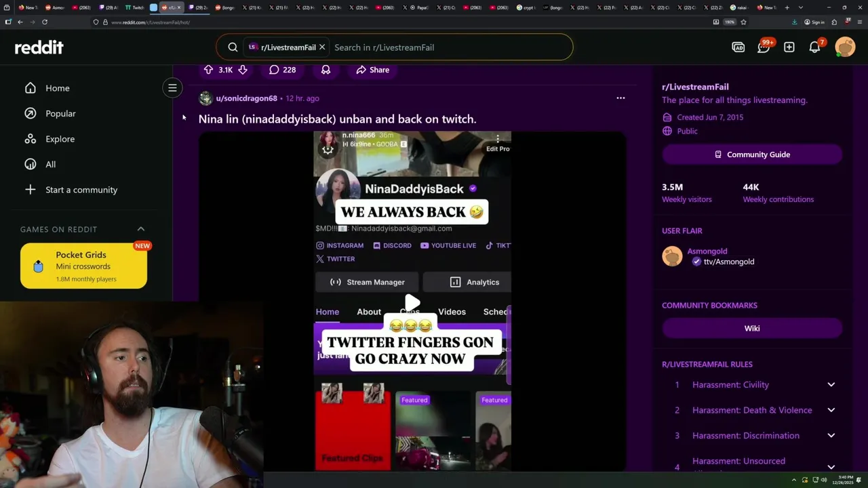Click the Asmongold user flair name
Viewport: 868px width, 488px height.
[x=707, y=251]
